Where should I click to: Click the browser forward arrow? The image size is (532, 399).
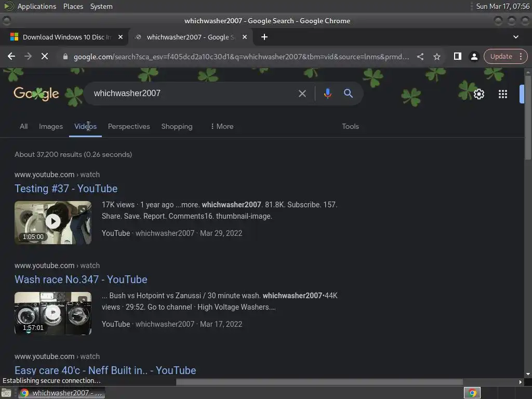(x=28, y=56)
